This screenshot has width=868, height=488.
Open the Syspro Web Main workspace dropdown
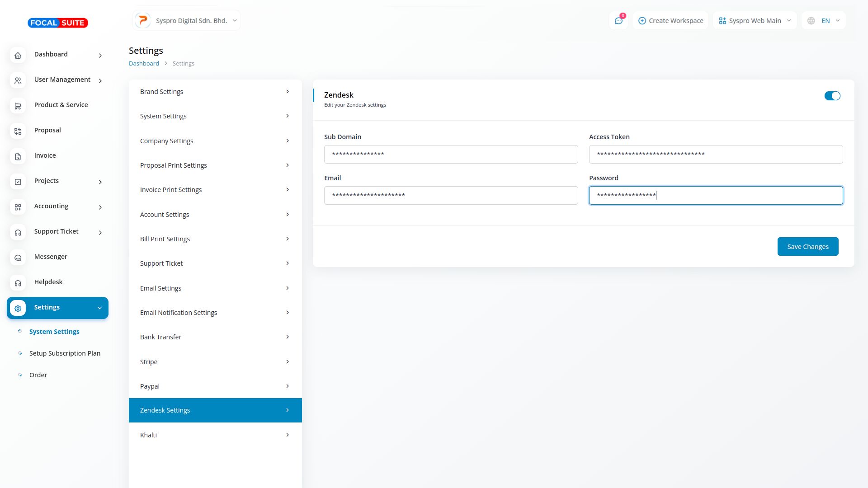(x=755, y=21)
